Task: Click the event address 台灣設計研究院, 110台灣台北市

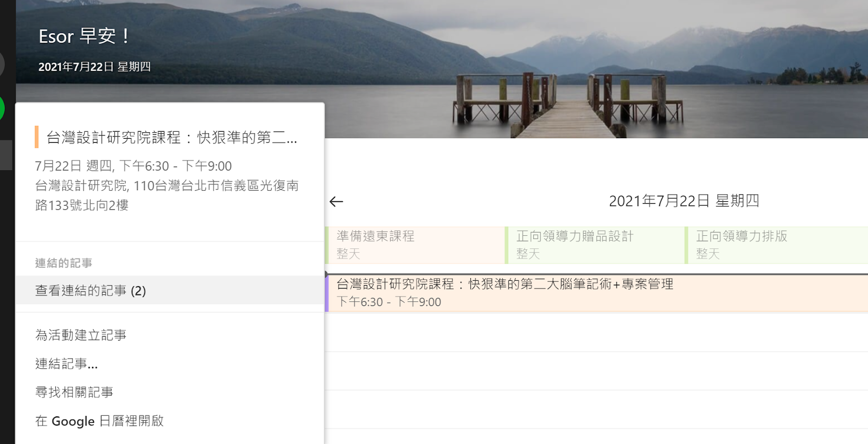Action: pyautogui.click(x=167, y=195)
